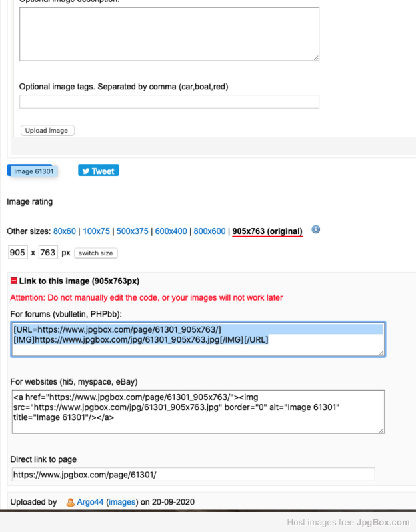Screen dimensions: 416x532
Task: Click the Image 61301 button
Action: (33, 171)
